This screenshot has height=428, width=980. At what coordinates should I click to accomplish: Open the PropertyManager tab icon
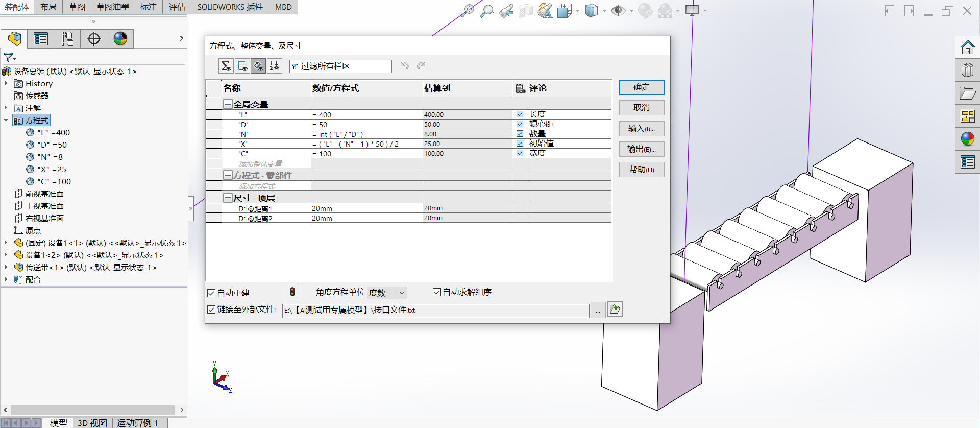(x=41, y=39)
